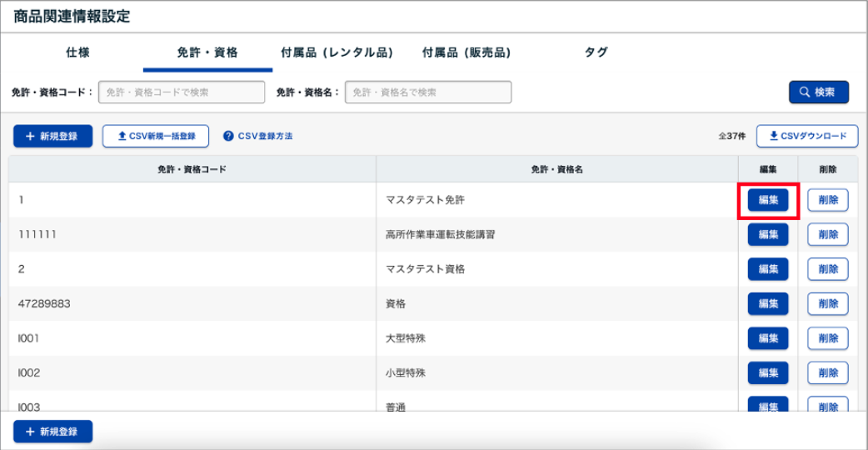Switch to the 仕様 tab
Image resolution: width=868 pixels, height=450 pixels.
(77, 52)
